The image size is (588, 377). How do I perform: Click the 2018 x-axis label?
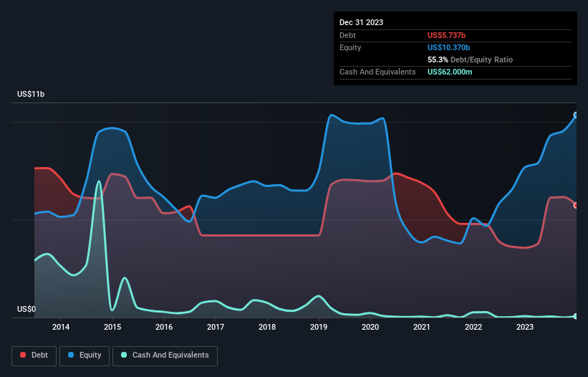[267, 327]
